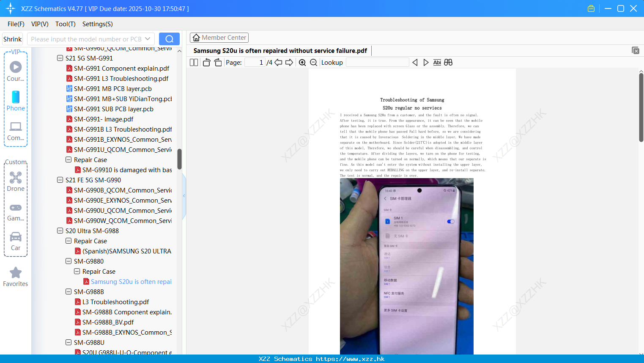This screenshot has width=644, height=363.
Task: Open SM-G991 SUB PCB layer.pcb
Action: [114, 109]
